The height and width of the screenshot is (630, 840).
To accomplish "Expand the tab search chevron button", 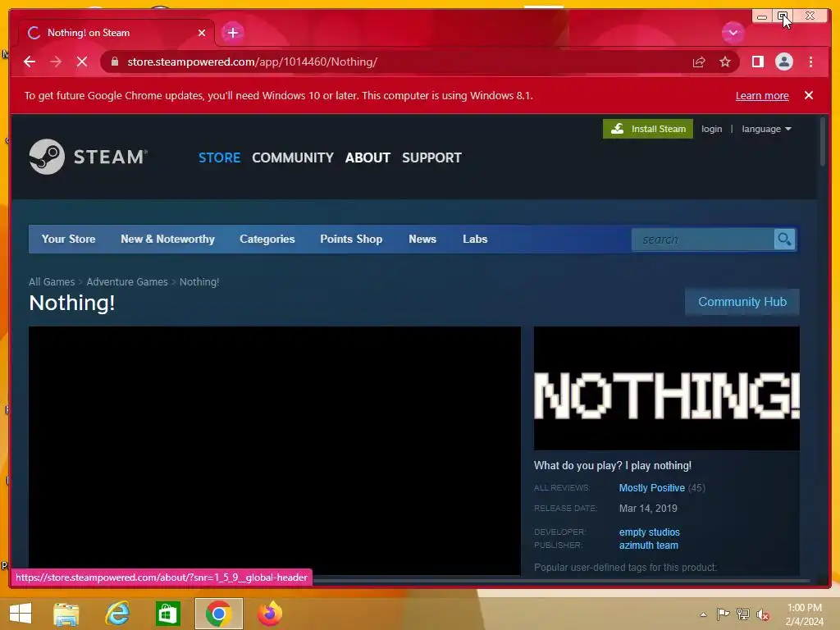I will click(733, 33).
